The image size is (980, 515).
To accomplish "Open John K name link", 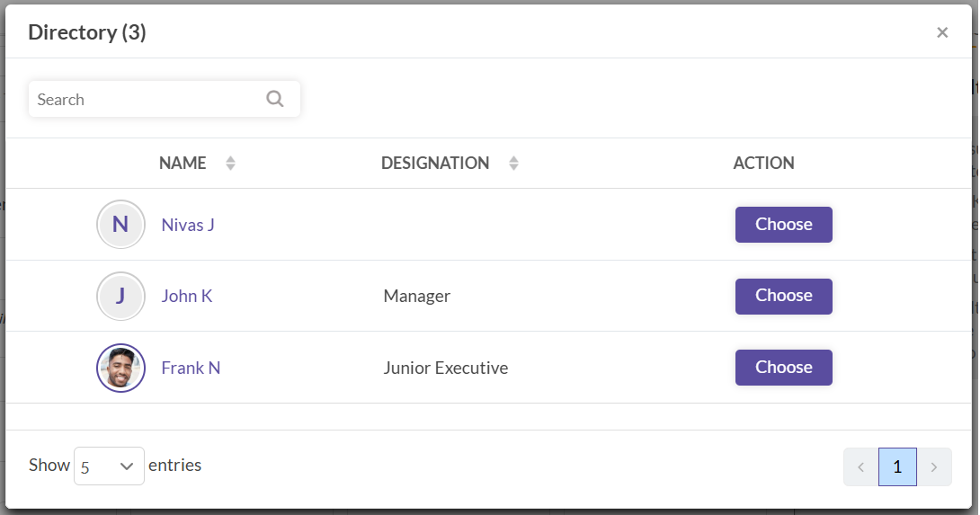I will point(187,296).
